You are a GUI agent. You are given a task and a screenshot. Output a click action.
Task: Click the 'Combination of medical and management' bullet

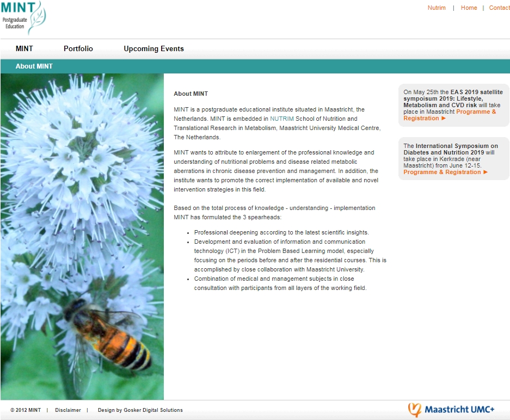280,283
